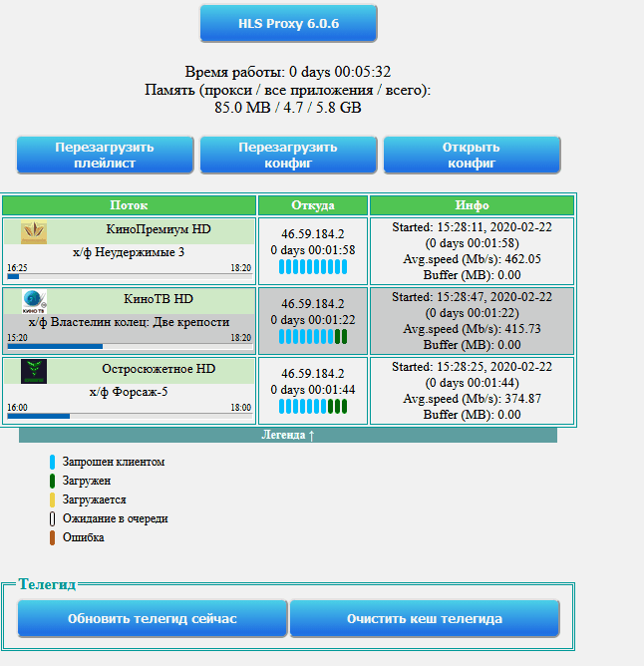Click Avg.speed 415.73 info text

click(x=472, y=329)
